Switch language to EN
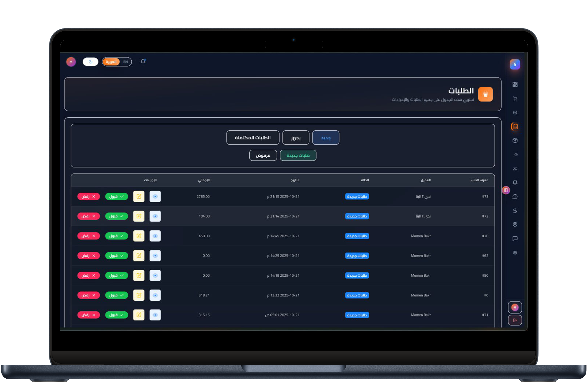Viewport: 588px width, 383px height. point(125,62)
